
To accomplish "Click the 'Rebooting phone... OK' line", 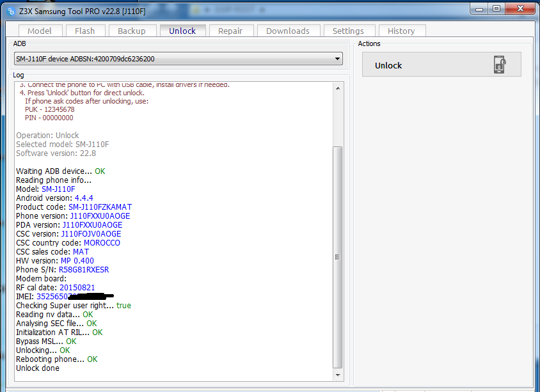I will point(57,359).
